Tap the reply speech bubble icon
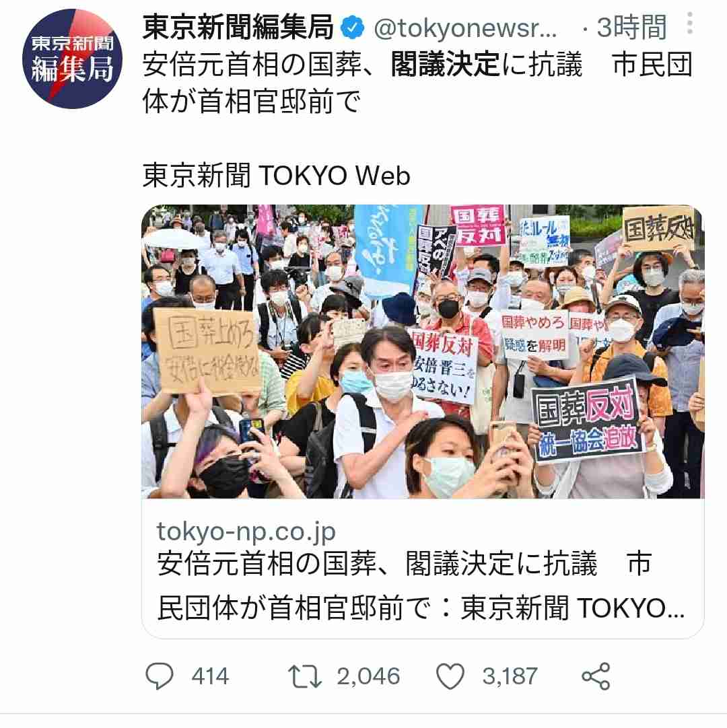727x728 pixels. click(x=160, y=676)
